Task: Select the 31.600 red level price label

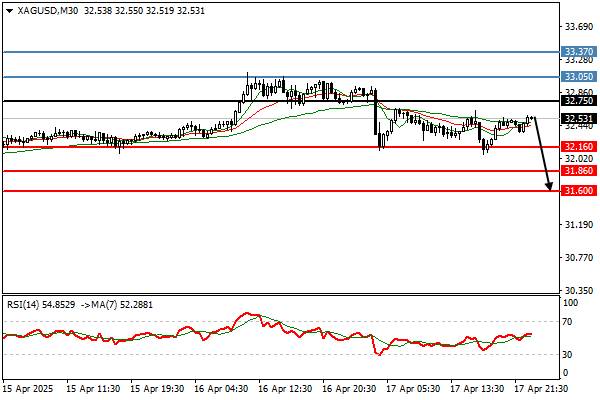Action: 579,190
